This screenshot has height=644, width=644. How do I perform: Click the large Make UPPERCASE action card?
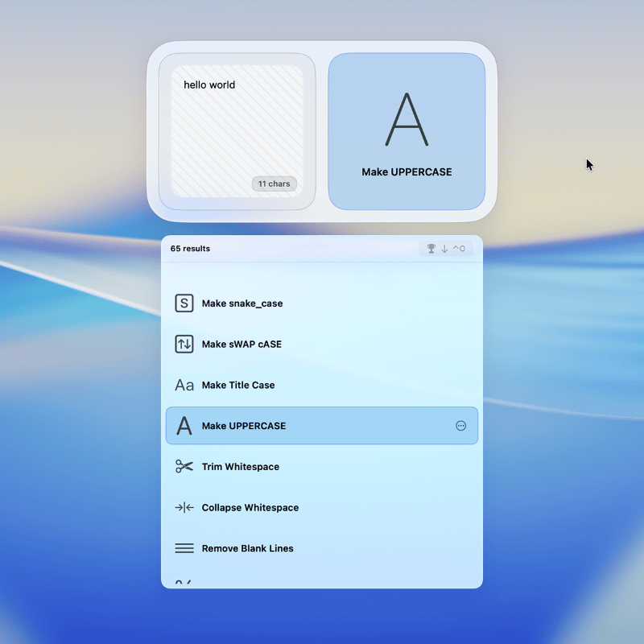(407, 131)
